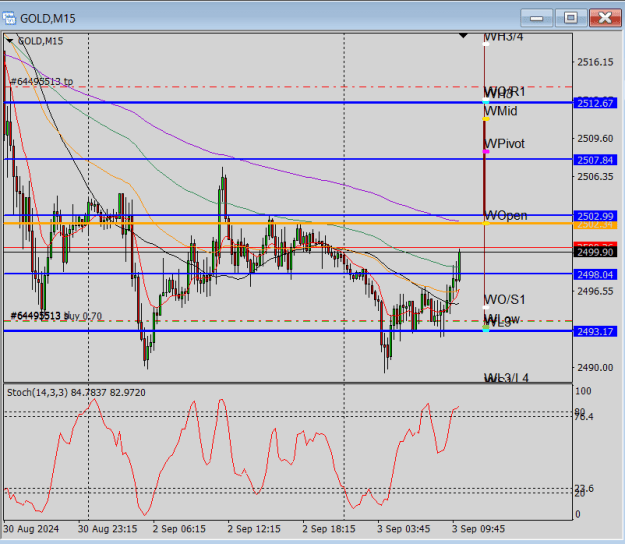This screenshot has width=625, height=544.
Task: Click the 76.4 stochastic level label
Action: pos(584,417)
